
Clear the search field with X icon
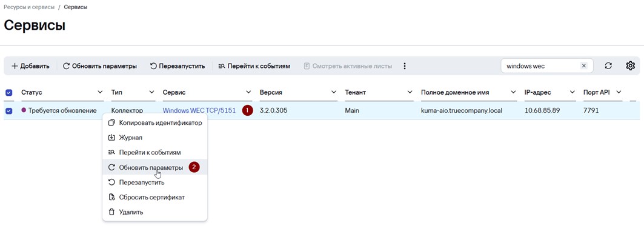583,65
